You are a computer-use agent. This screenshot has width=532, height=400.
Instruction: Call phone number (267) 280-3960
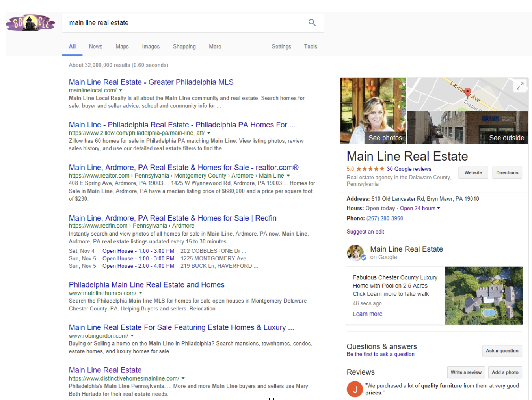[385, 218]
